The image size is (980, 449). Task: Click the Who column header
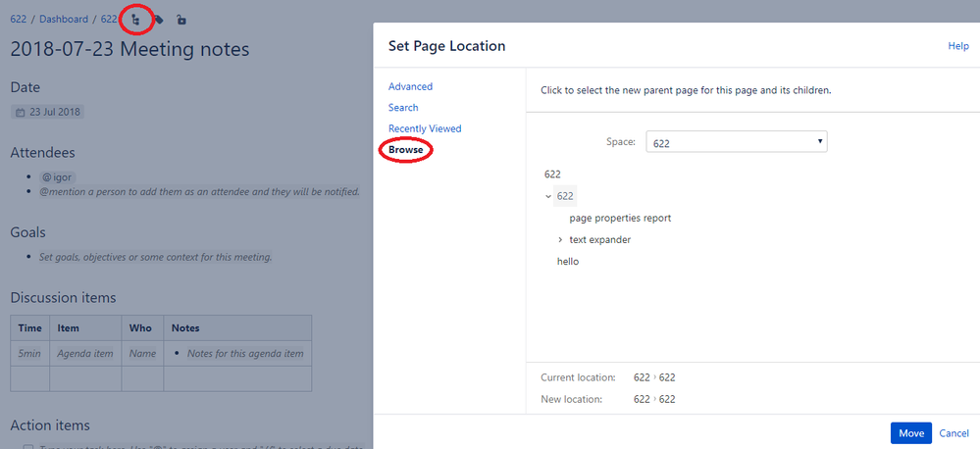140,327
